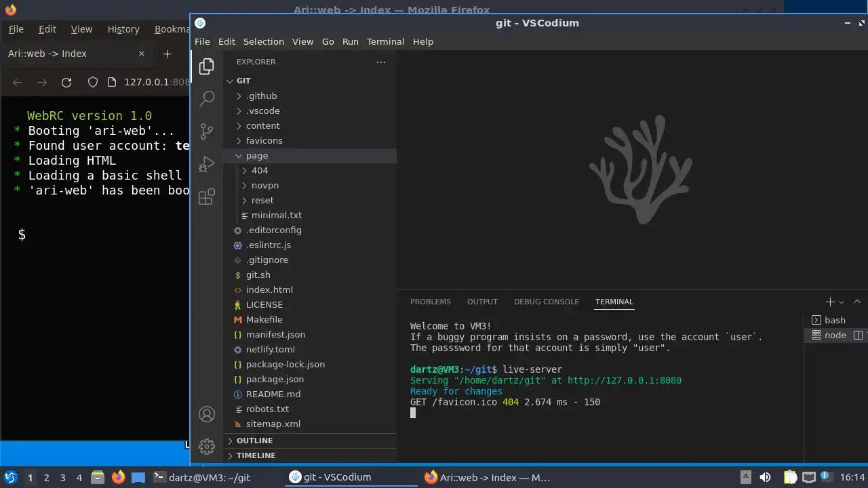Screen dimensions: 868x488
Task: Open Makefile in explorer
Action: coord(310,320)
